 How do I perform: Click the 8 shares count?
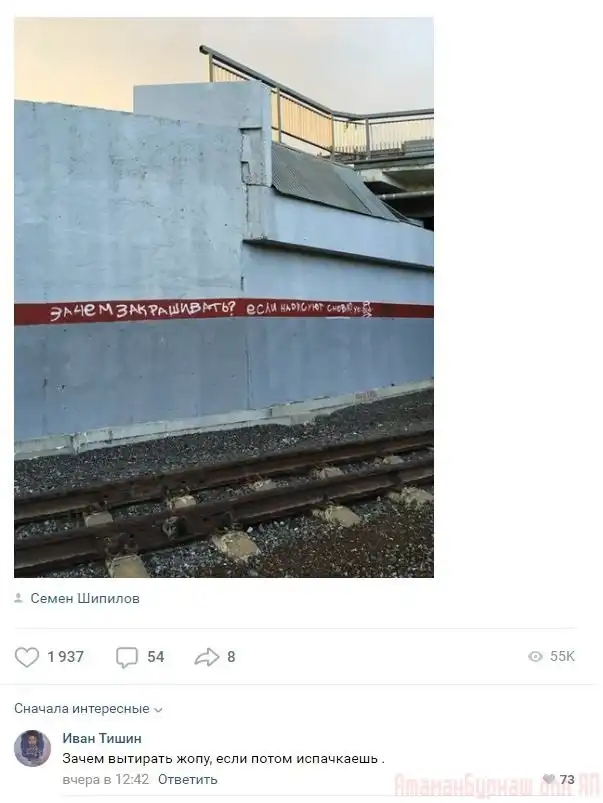click(x=231, y=657)
